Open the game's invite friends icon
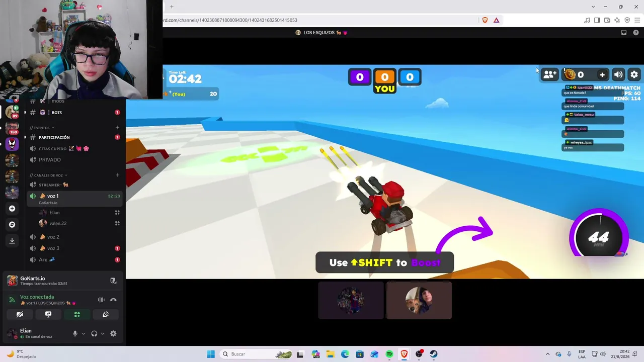644x362 pixels. (x=549, y=74)
